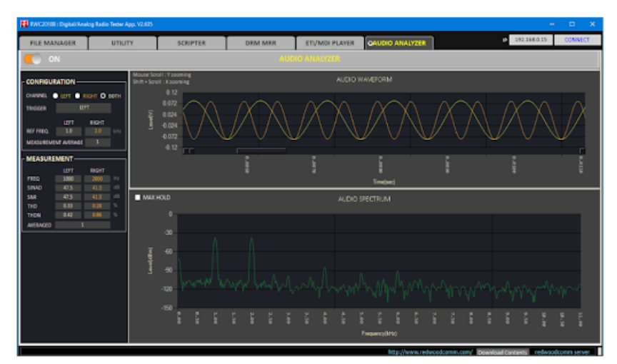Select the RIGHT channel radio button
Viewport: 617px width, 364px height.
click(x=79, y=95)
